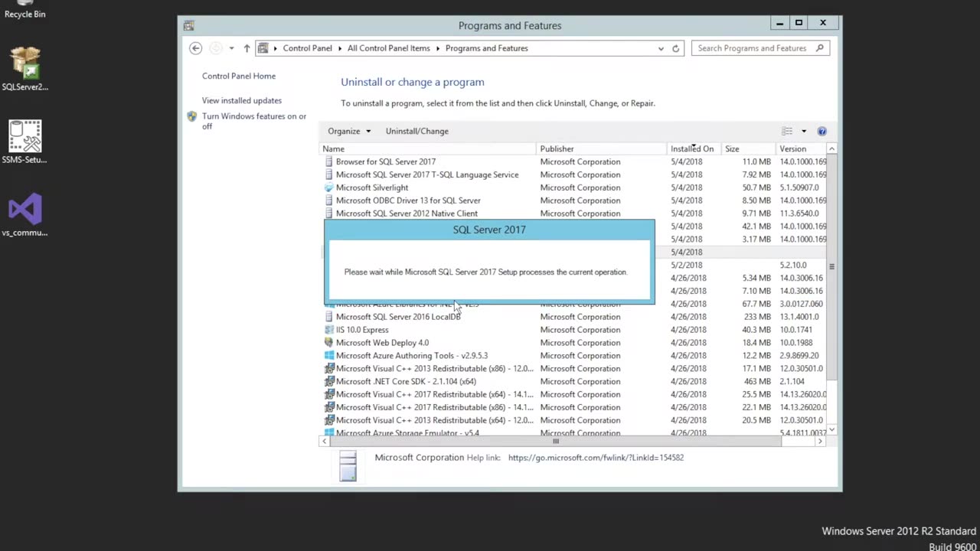Click the 5/2/2018 installed date cell
980x551 pixels.
(688, 265)
